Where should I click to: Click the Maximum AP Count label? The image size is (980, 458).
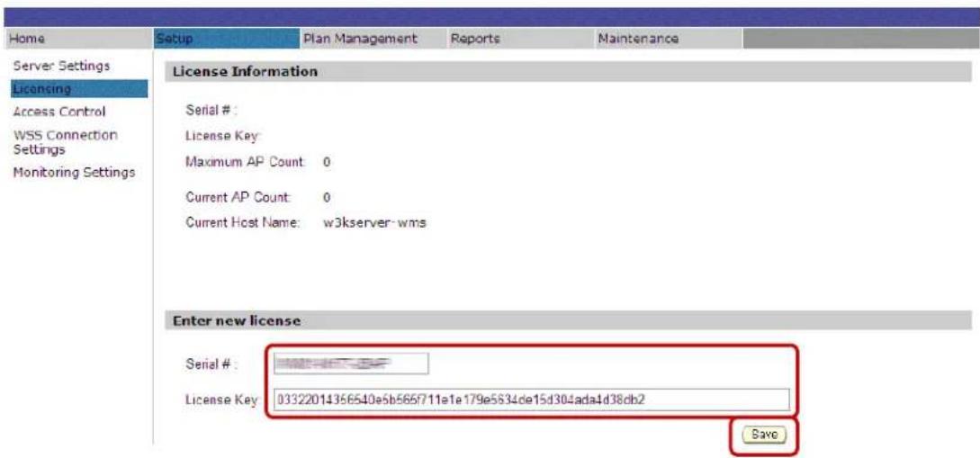(x=246, y=163)
